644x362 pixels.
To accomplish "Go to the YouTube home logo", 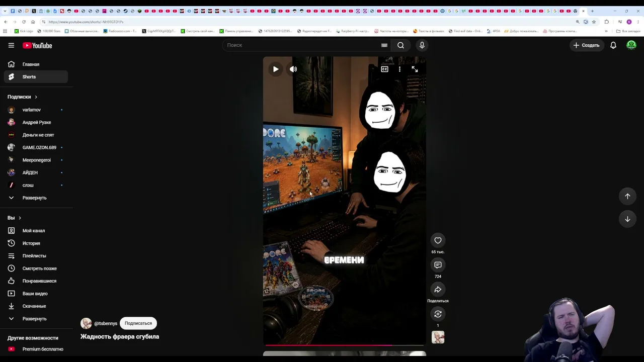I will (x=37, y=45).
